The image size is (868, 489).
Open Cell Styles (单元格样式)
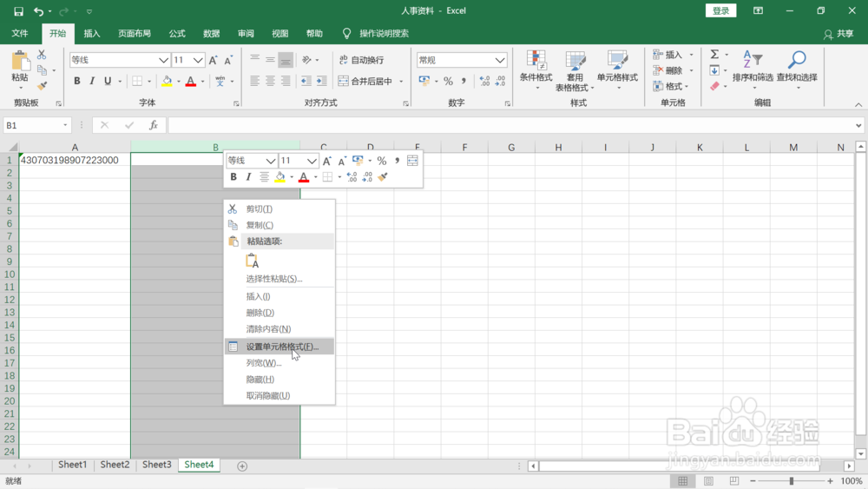pyautogui.click(x=617, y=71)
